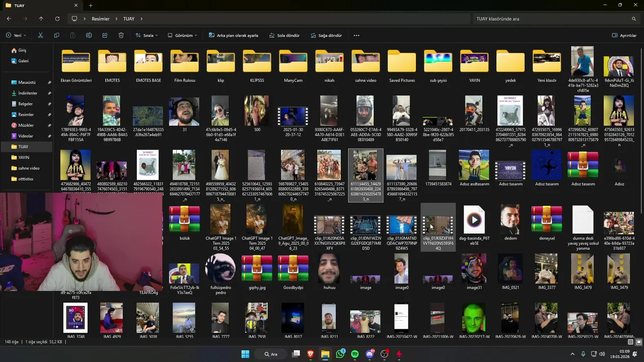Open the Yeni new item dropdown
This screenshot has height=362, width=644.
pyautogui.click(x=16, y=36)
